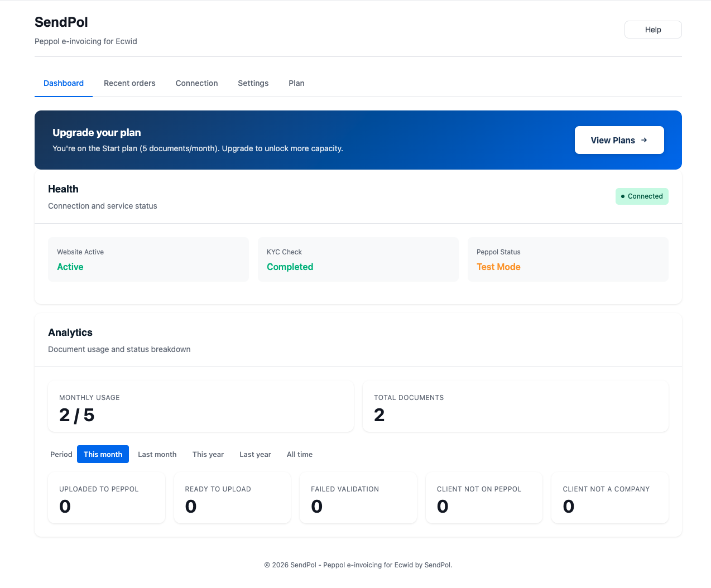Click the Analytics section heading
This screenshot has width=711, height=588.
[x=70, y=332]
